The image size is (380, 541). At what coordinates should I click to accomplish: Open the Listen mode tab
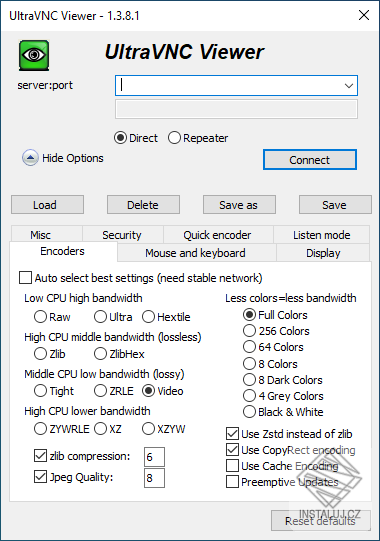(x=322, y=235)
